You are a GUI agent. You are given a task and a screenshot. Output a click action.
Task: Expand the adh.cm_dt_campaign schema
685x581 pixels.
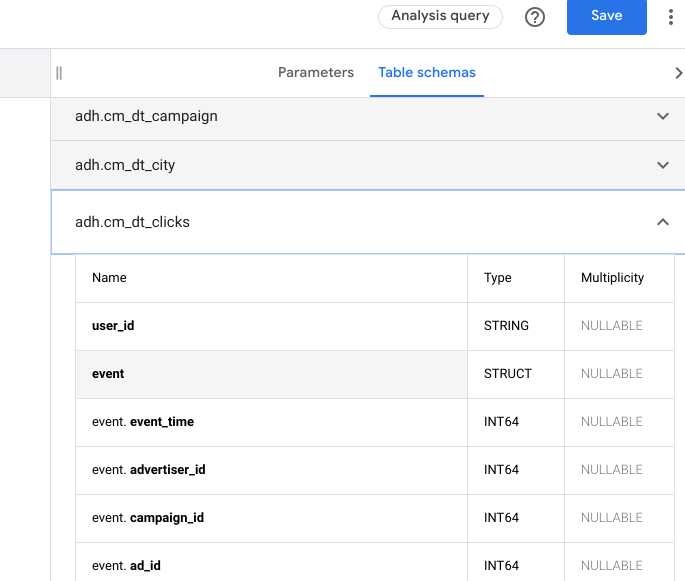pos(663,116)
